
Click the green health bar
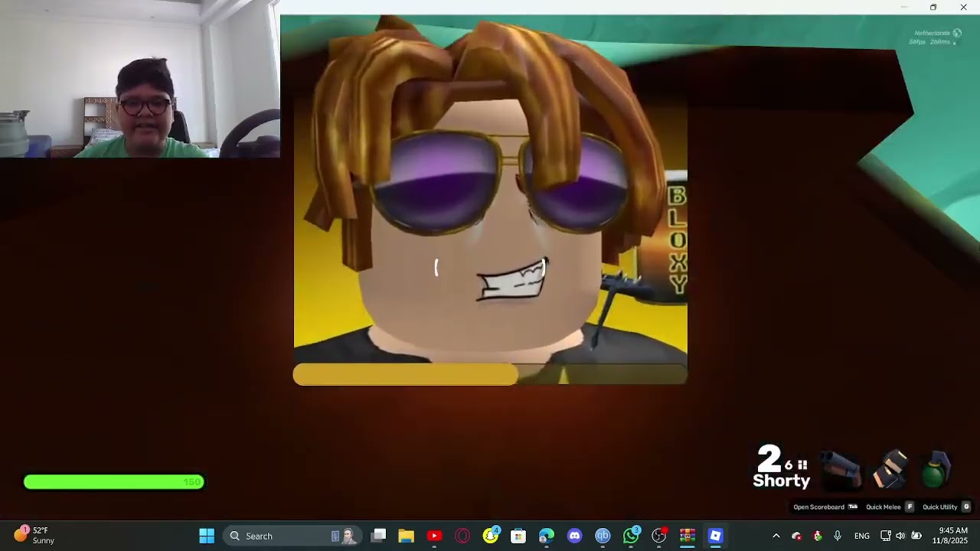tap(114, 481)
